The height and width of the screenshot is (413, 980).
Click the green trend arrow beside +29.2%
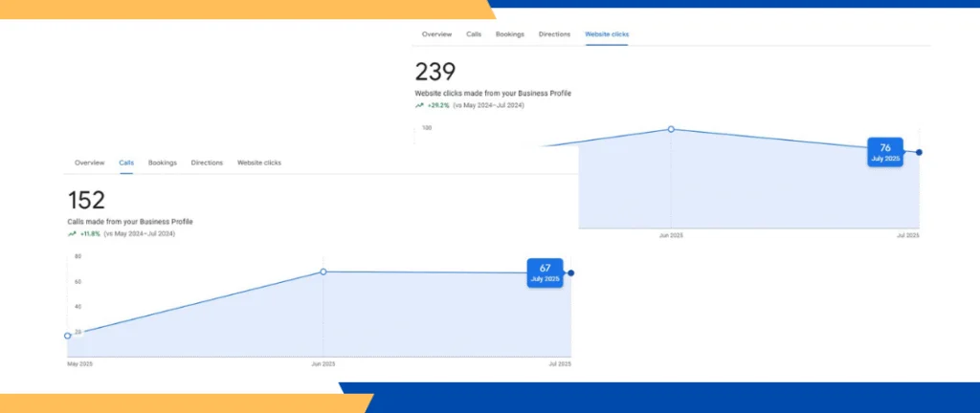pyautogui.click(x=419, y=105)
